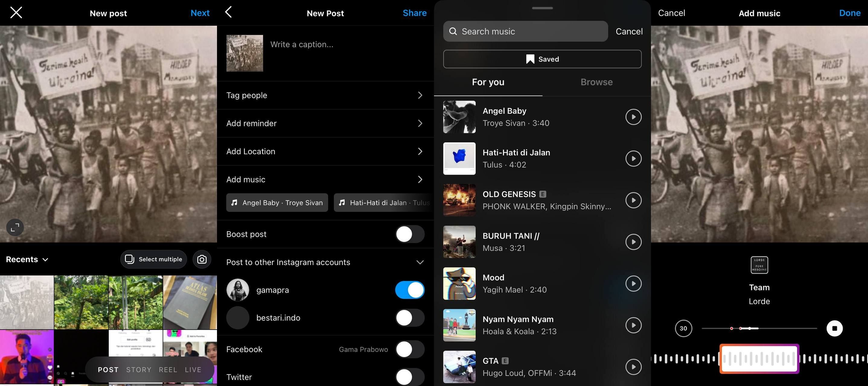This screenshot has height=386, width=868.
Task: Click the Saved bookmarks icon
Action: (529, 59)
